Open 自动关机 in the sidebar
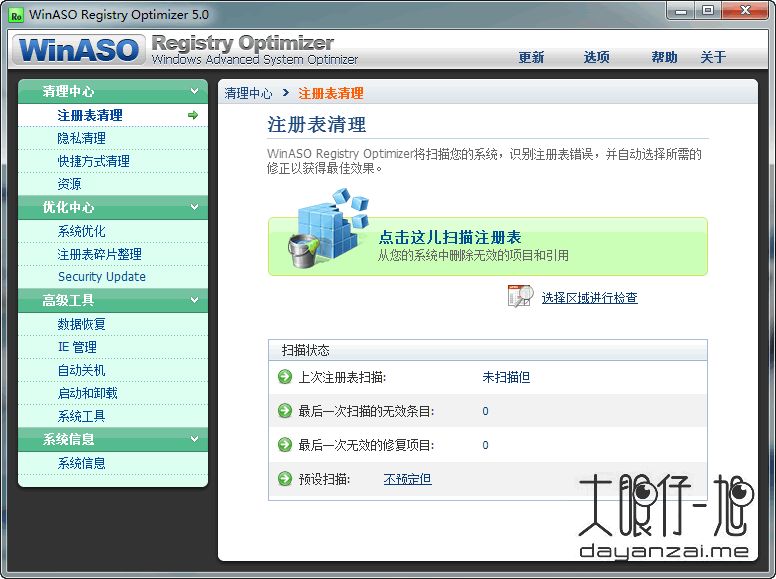The image size is (776, 579). 113,370
